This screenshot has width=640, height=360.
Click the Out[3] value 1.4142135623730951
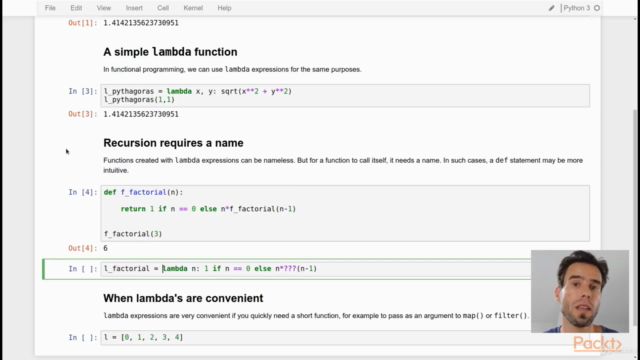pyautogui.click(x=141, y=114)
